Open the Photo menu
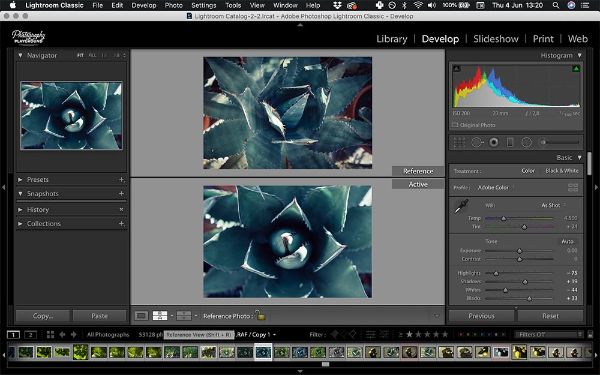This screenshot has height=375, width=600. click(x=174, y=5)
